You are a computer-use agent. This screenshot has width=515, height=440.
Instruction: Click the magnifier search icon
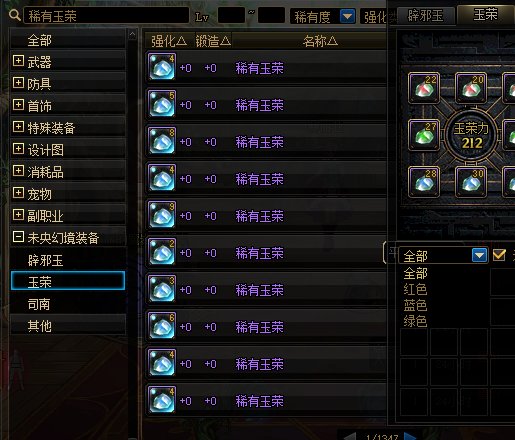pos(15,15)
